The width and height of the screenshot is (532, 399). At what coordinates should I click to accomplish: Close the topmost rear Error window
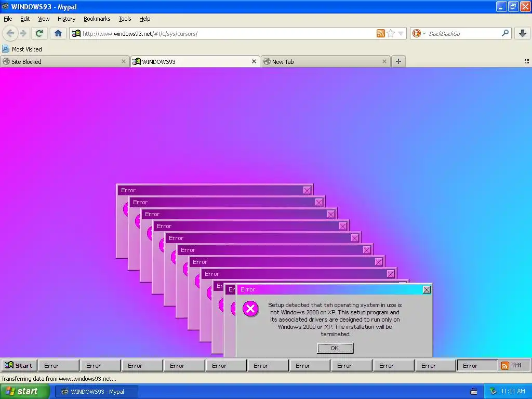click(307, 190)
